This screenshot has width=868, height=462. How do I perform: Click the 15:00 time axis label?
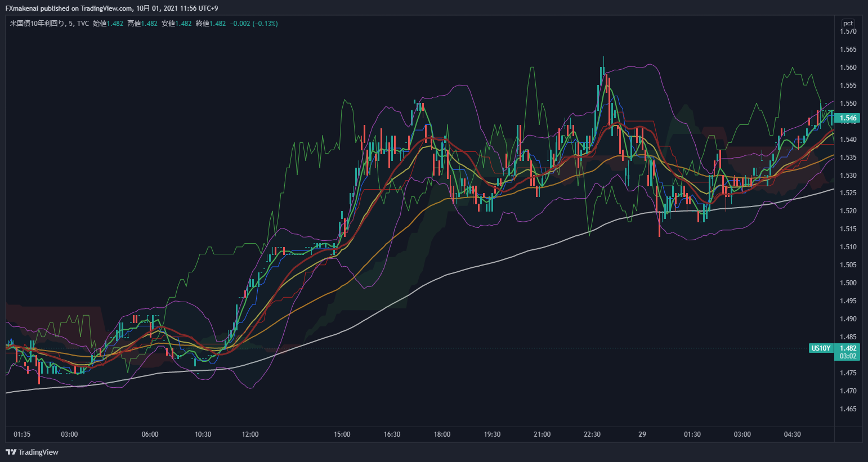point(342,434)
